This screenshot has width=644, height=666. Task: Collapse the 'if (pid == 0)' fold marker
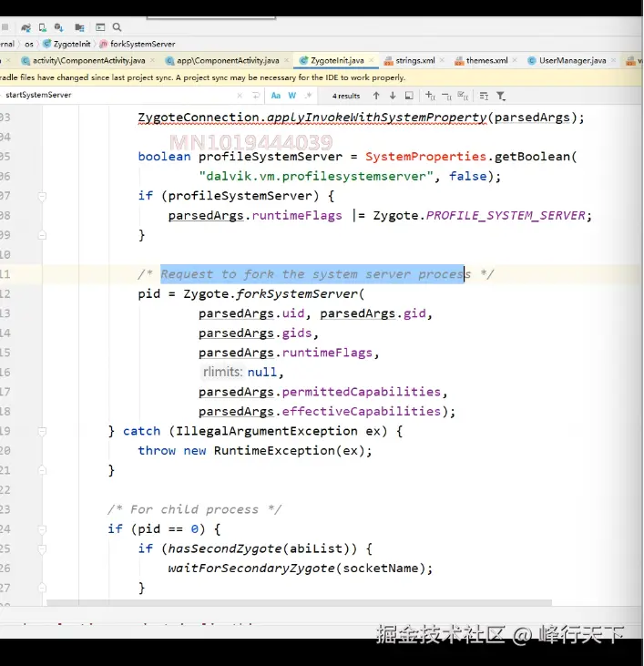click(42, 529)
